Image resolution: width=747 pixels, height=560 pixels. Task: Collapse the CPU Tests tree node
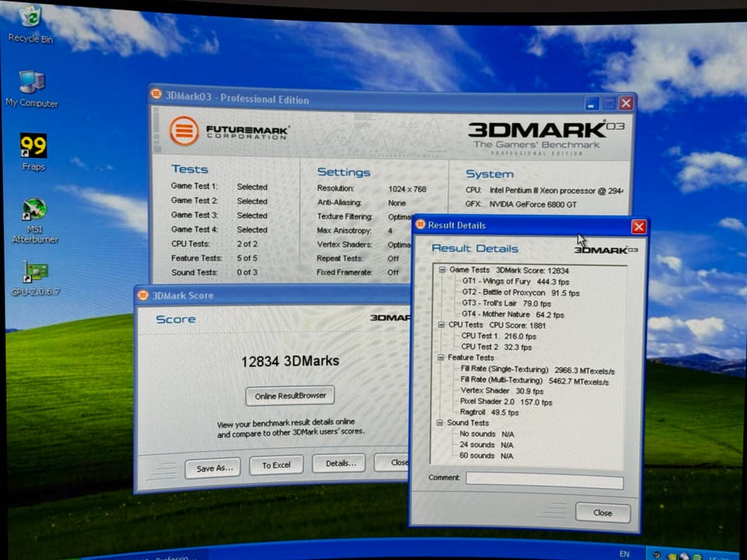point(441,324)
